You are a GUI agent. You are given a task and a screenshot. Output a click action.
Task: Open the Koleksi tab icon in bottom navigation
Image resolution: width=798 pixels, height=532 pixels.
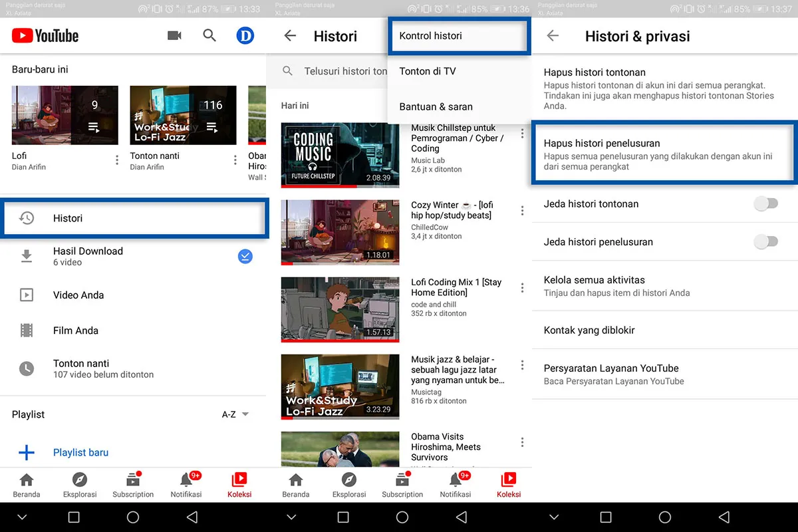point(239,479)
